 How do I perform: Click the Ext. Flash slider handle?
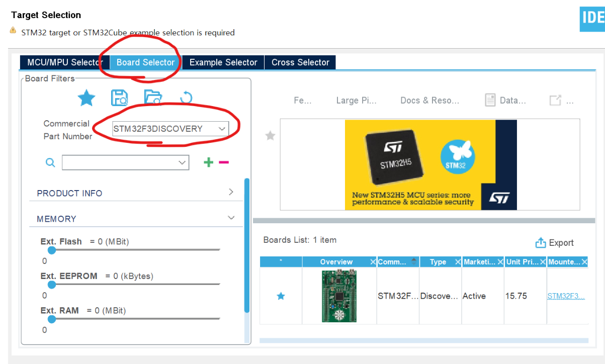point(51,250)
